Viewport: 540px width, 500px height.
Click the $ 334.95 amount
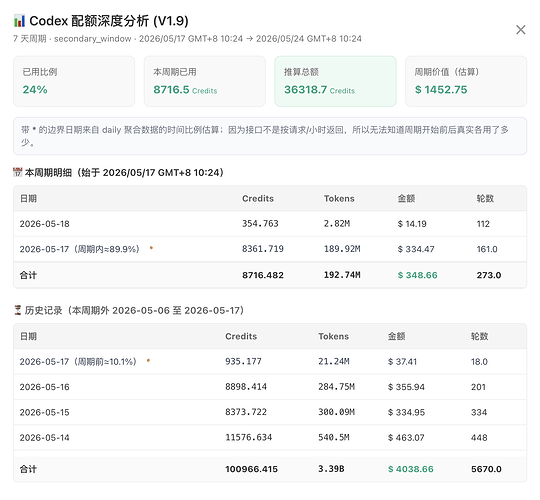coord(406,412)
